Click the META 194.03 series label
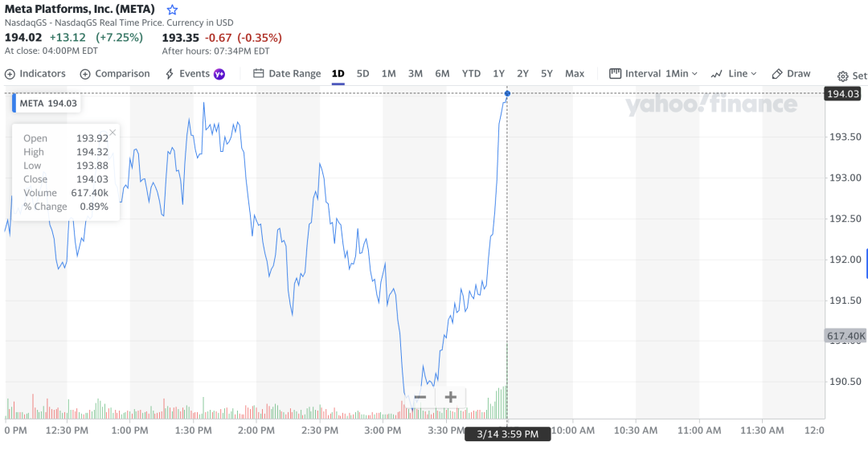 [x=46, y=103]
